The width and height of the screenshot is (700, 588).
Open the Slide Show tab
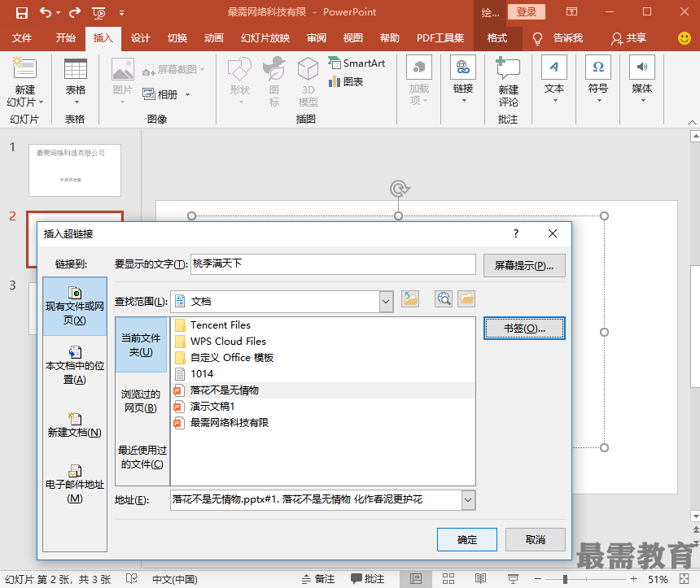(x=265, y=38)
